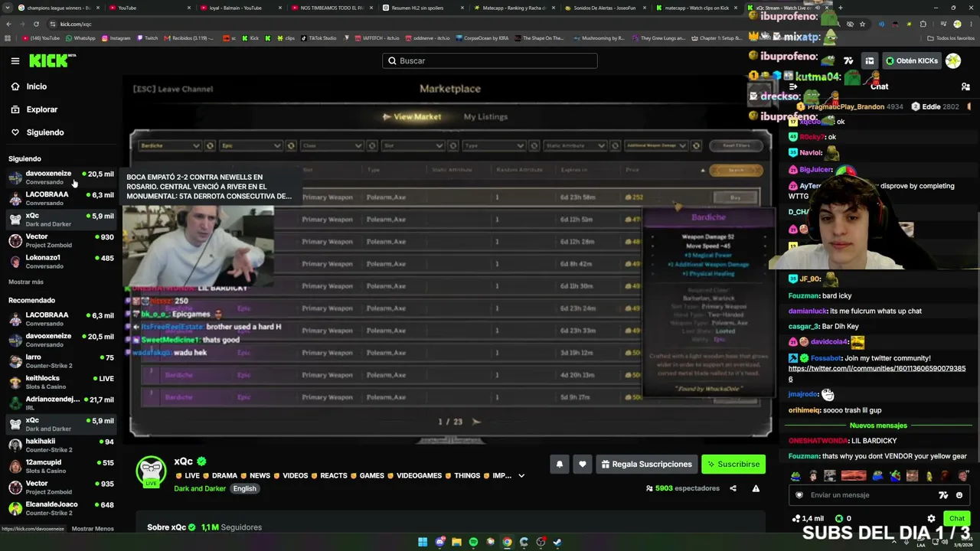Open Vector channel in Siguiendo list
This screenshot has width=980, height=551.
click(61, 240)
